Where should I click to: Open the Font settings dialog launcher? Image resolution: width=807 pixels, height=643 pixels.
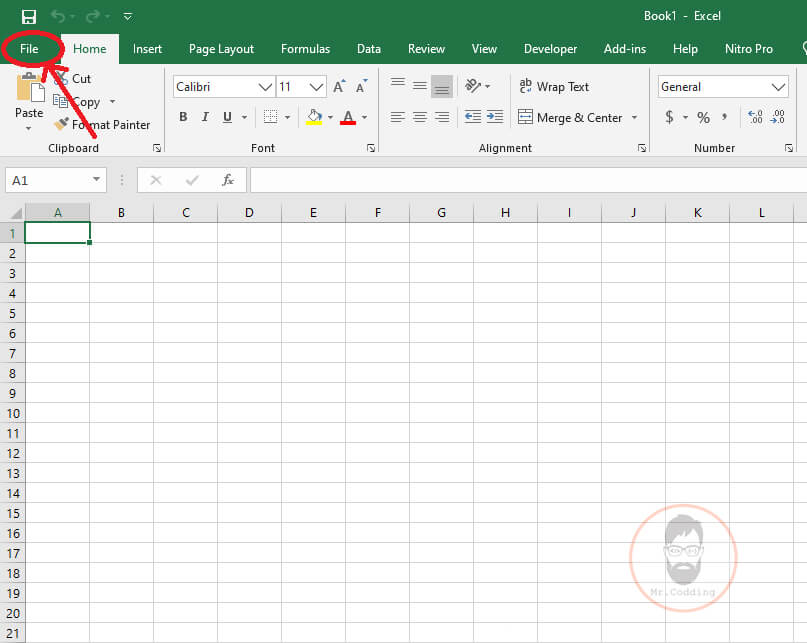click(x=371, y=148)
